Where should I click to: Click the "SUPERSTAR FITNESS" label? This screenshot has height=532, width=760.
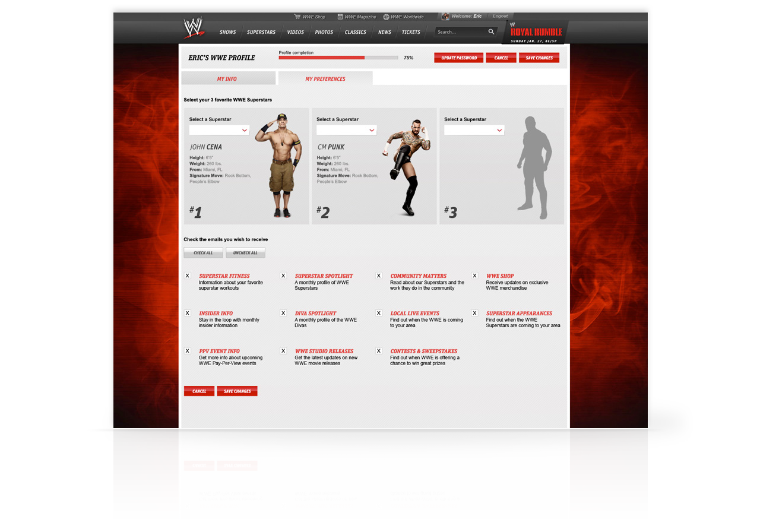pyautogui.click(x=224, y=276)
